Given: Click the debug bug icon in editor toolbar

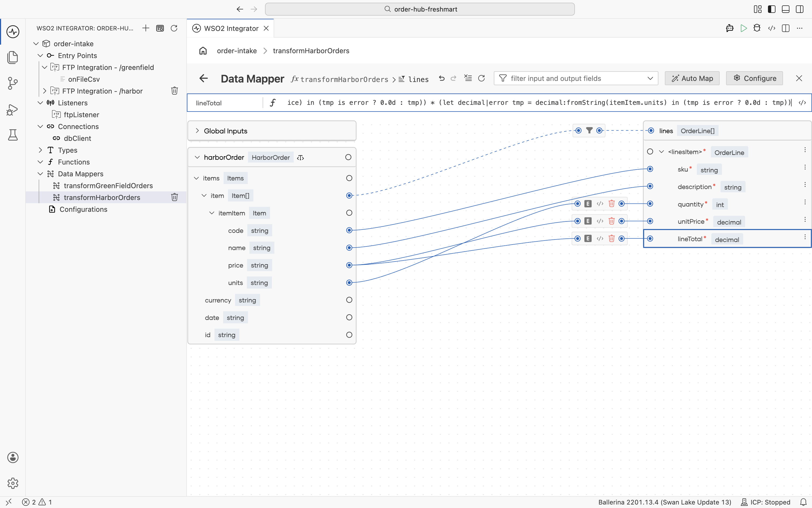Looking at the screenshot, I should (757, 28).
